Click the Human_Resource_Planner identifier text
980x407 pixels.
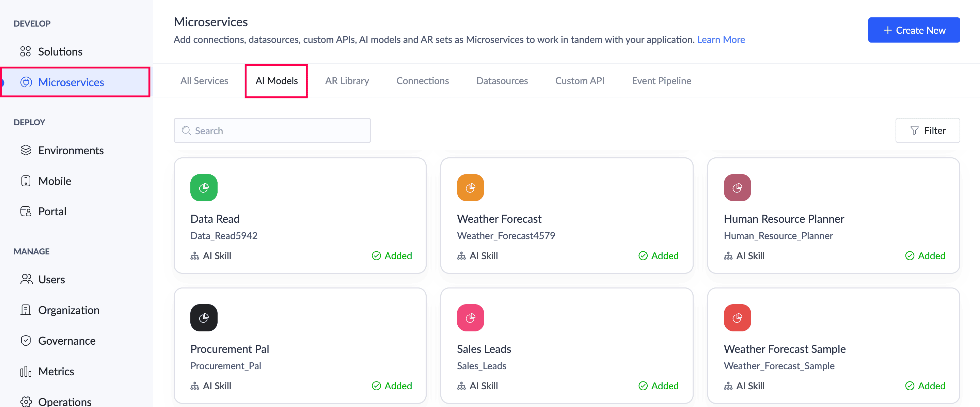click(x=778, y=236)
